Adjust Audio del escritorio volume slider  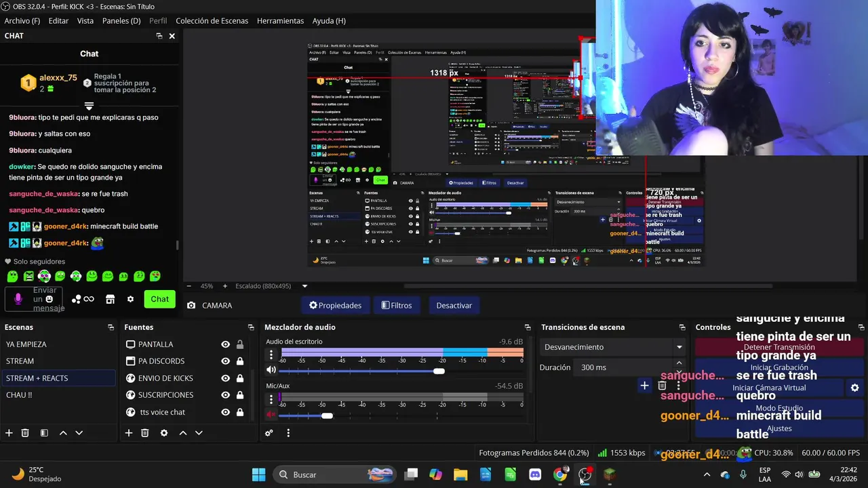439,371
